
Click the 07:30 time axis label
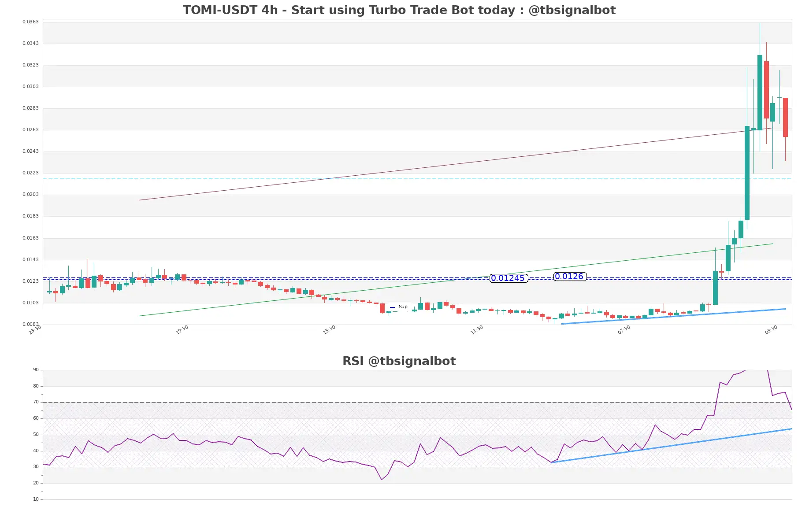624,330
